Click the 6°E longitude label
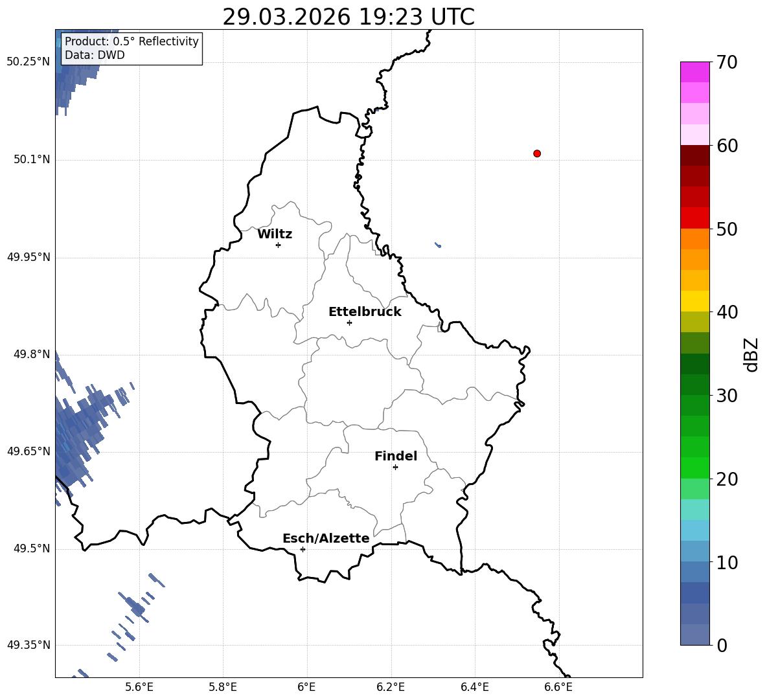Screen dimensions: 767x700 (306, 687)
